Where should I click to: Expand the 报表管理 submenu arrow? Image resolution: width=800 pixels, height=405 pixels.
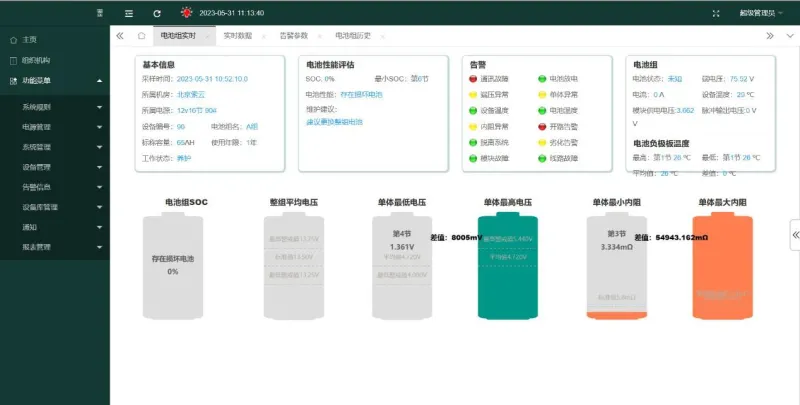coord(99,247)
